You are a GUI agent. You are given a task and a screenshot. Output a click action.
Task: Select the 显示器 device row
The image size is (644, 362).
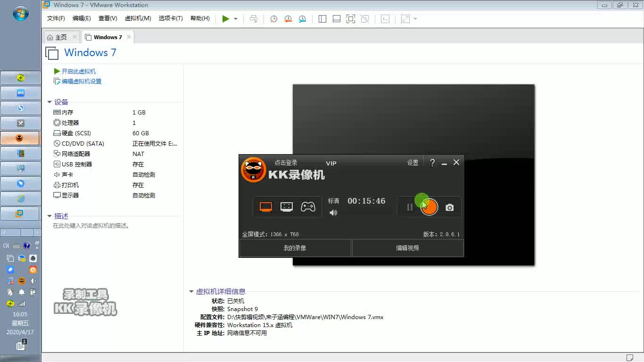coord(116,196)
